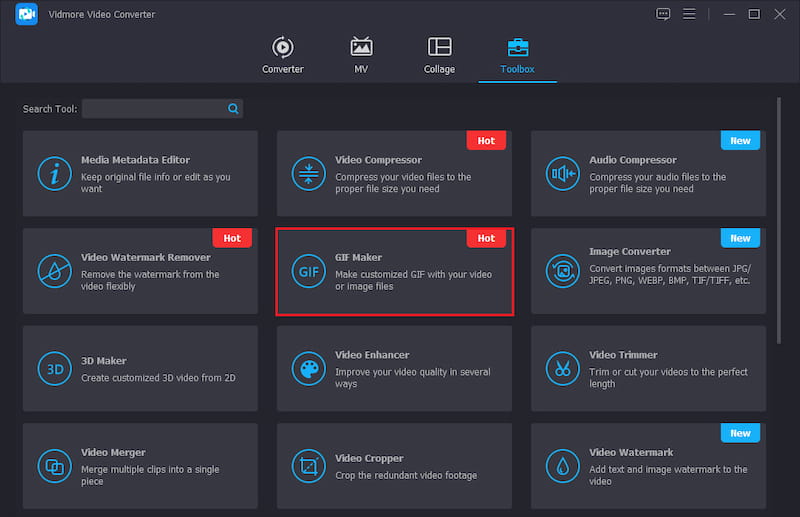Select the Video Cropper icon

point(308,466)
